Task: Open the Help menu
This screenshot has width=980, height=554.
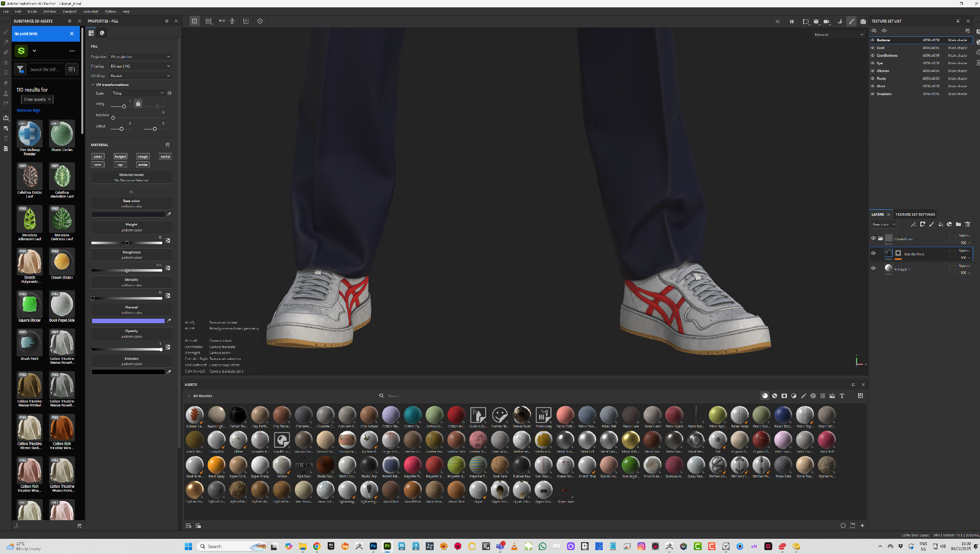Action: pos(126,11)
